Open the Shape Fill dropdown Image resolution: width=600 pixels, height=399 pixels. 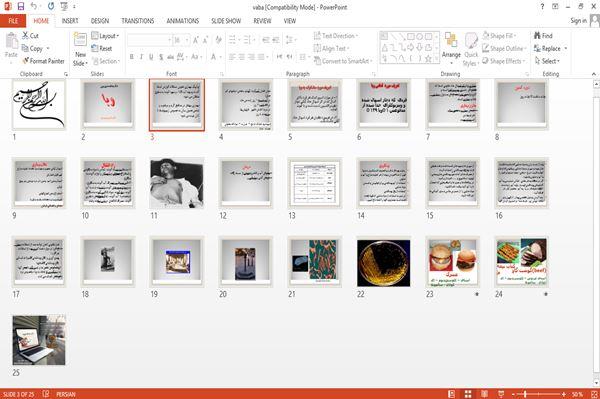(499, 36)
